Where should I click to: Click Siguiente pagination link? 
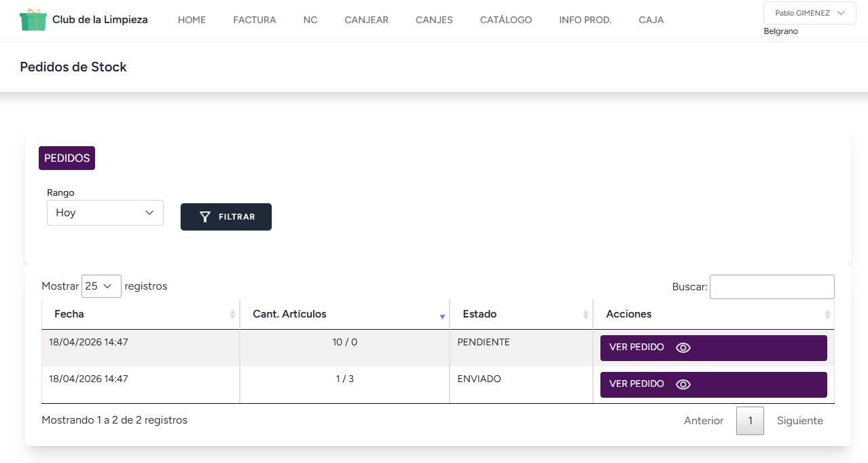click(800, 421)
